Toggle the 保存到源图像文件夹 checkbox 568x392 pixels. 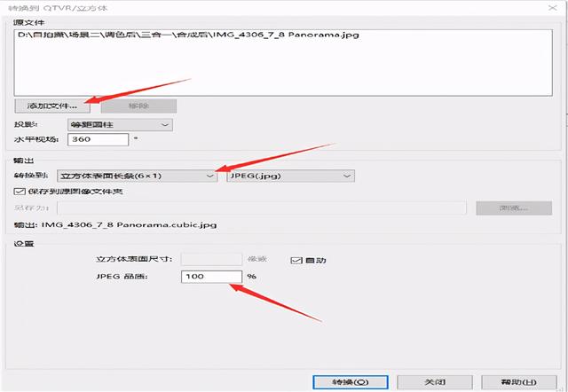[20, 191]
